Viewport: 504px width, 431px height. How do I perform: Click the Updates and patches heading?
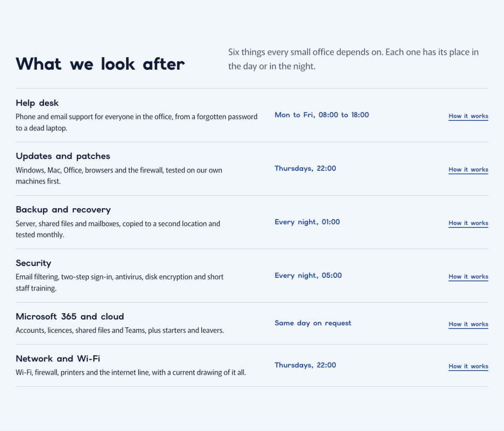pyautogui.click(x=63, y=156)
